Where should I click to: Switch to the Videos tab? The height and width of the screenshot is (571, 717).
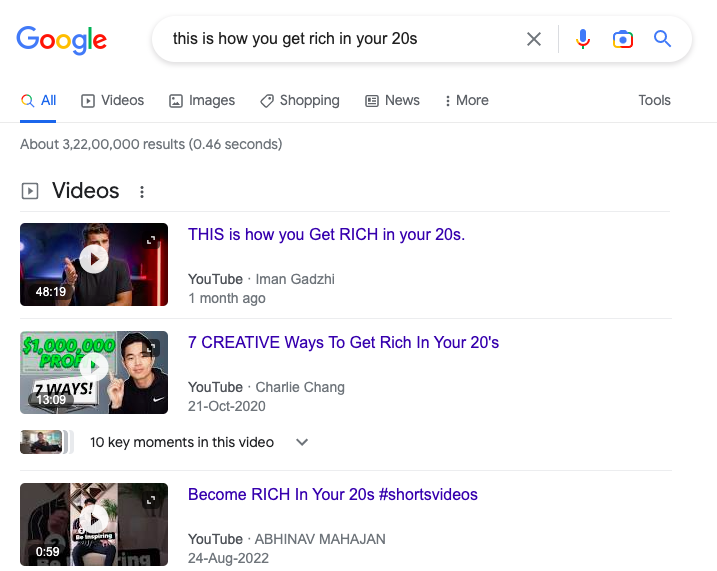pyautogui.click(x=112, y=101)
